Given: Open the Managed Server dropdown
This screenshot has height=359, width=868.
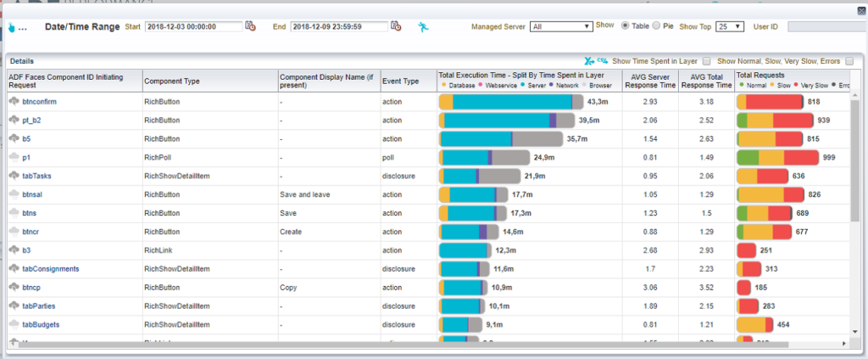Looking at the screenshot, I should (x=559, y=26).
